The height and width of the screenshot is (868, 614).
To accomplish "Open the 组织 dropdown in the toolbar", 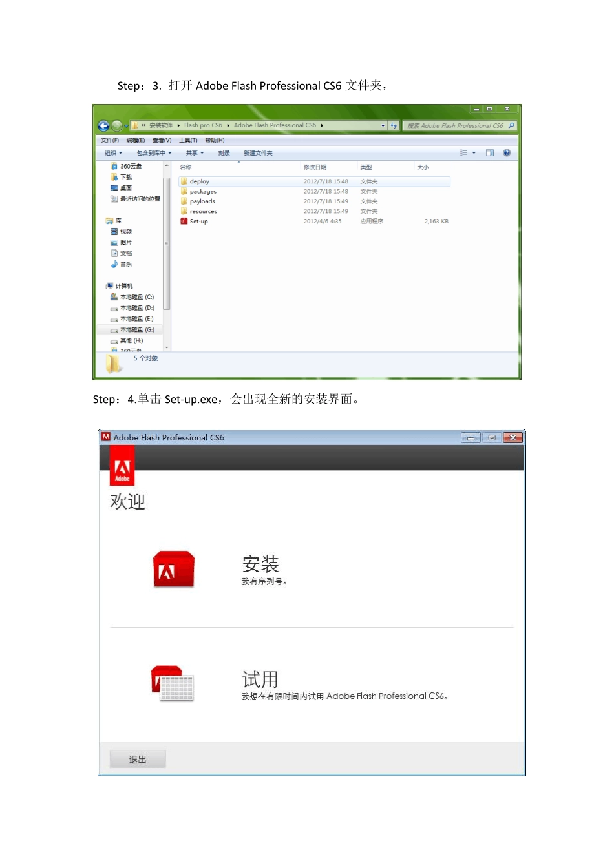I will 113,153.
